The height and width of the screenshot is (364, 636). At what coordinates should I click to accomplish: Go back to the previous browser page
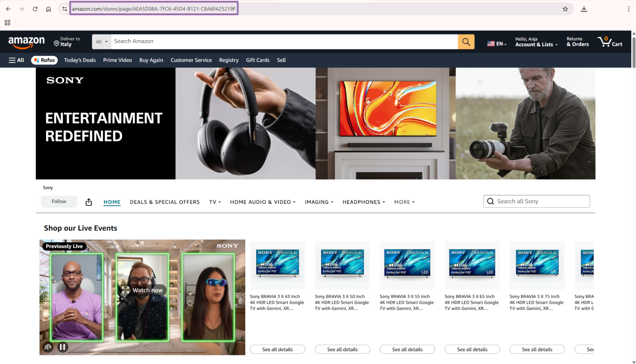point(8,9)
